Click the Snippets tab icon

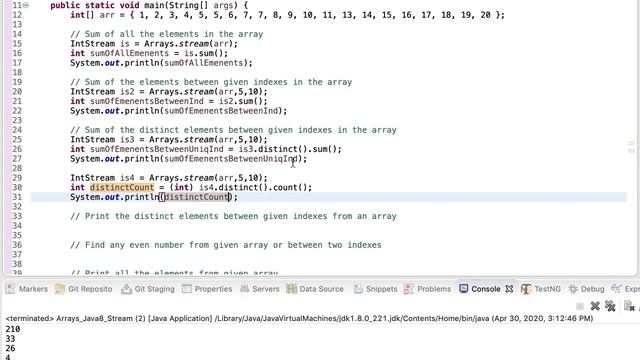pyautogui.click(x=358, y=289)
